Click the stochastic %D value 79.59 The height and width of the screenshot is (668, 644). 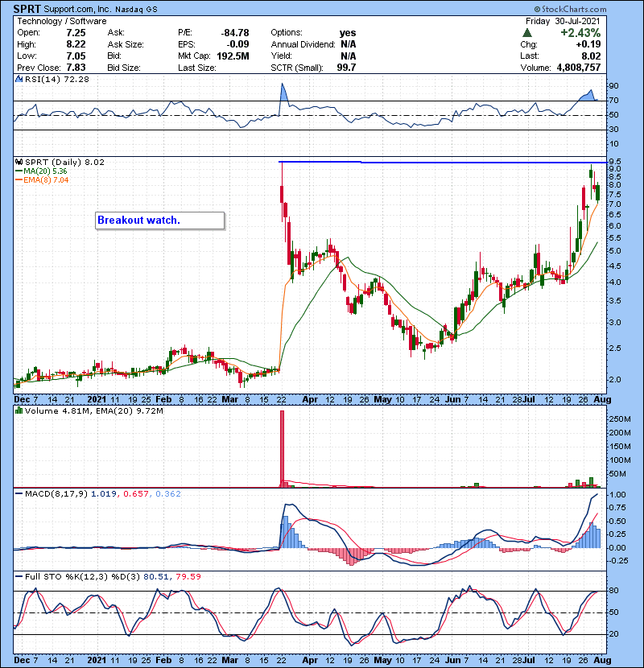click(188, 576)
